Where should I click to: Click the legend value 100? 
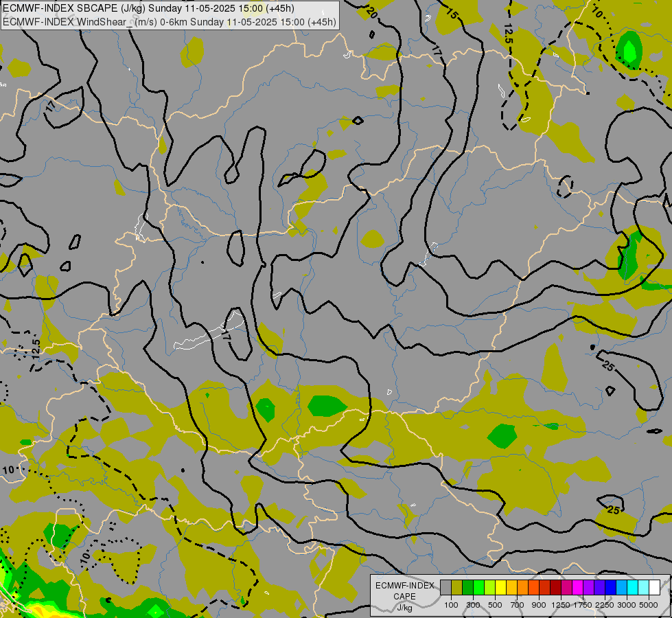[x=451, y=605]
